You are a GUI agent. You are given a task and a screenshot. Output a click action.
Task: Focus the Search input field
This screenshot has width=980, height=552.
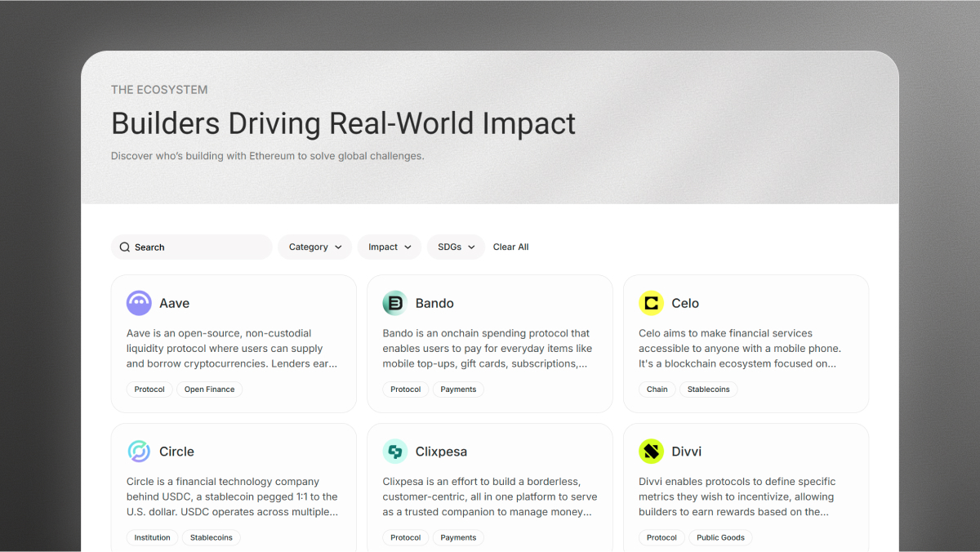pos(192,247)
